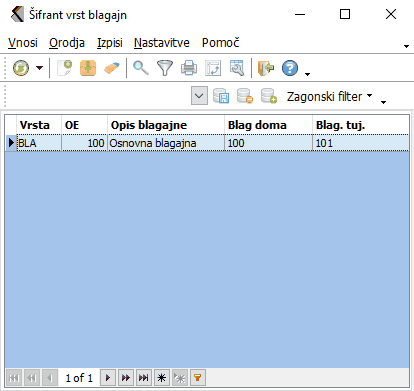The image size is (414, 391).
Task: Click the exit door icon
Action: pos(266,68)
